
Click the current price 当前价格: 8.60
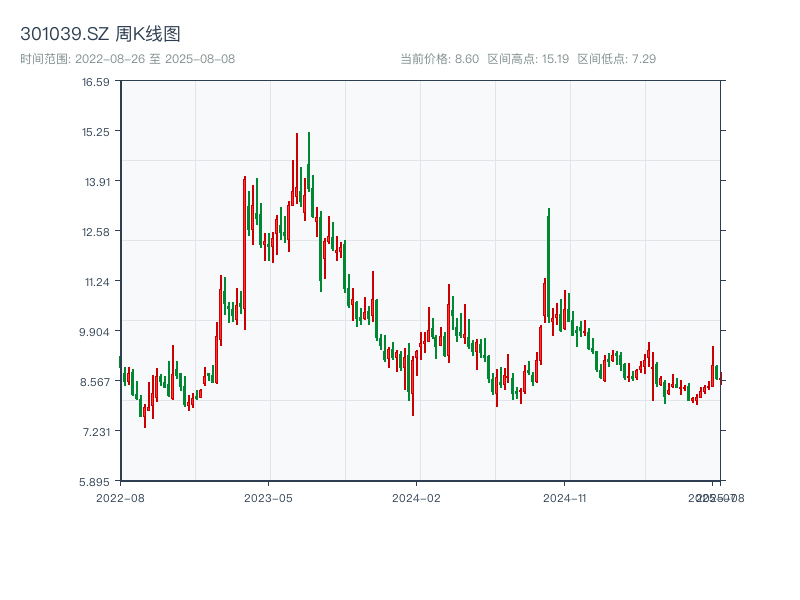(440, 59)
